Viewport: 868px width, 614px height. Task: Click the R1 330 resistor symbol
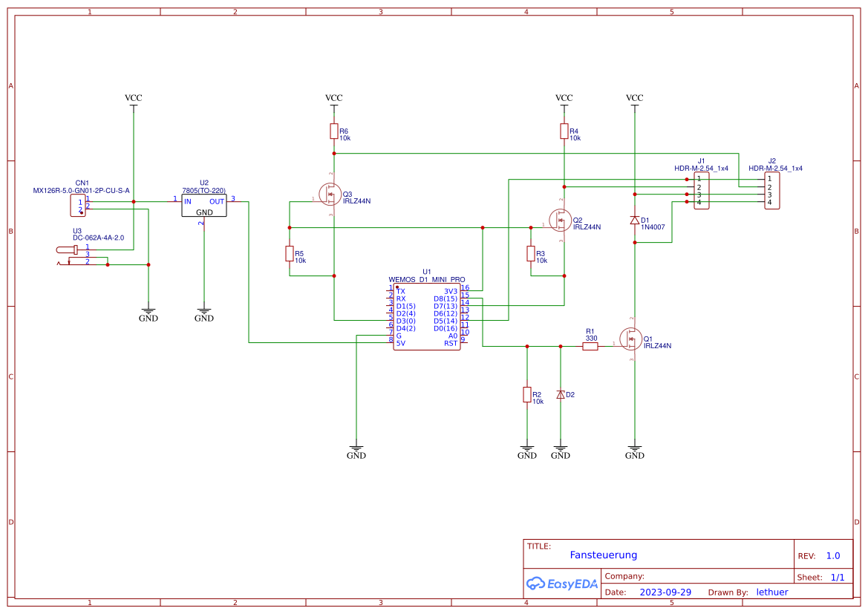[589, 345]
